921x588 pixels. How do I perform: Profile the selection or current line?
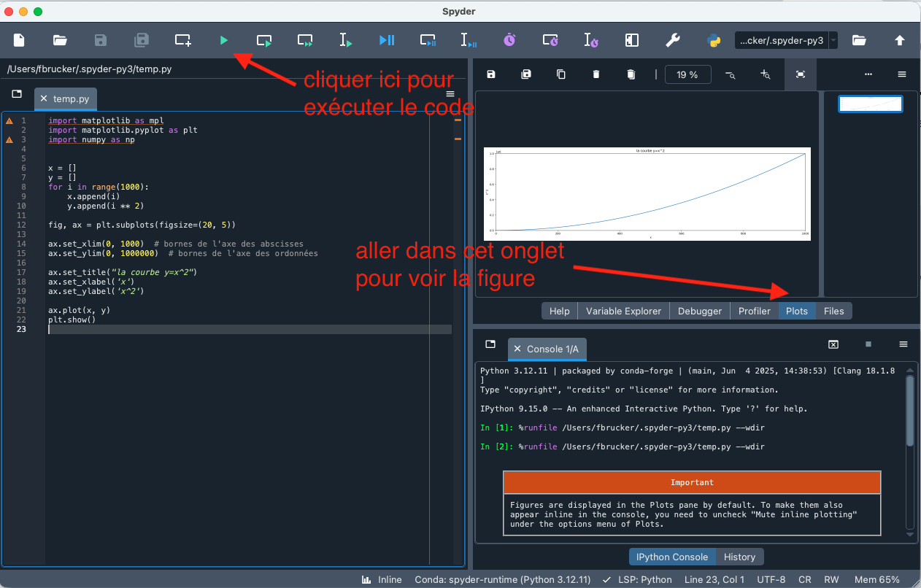(591, 40)
